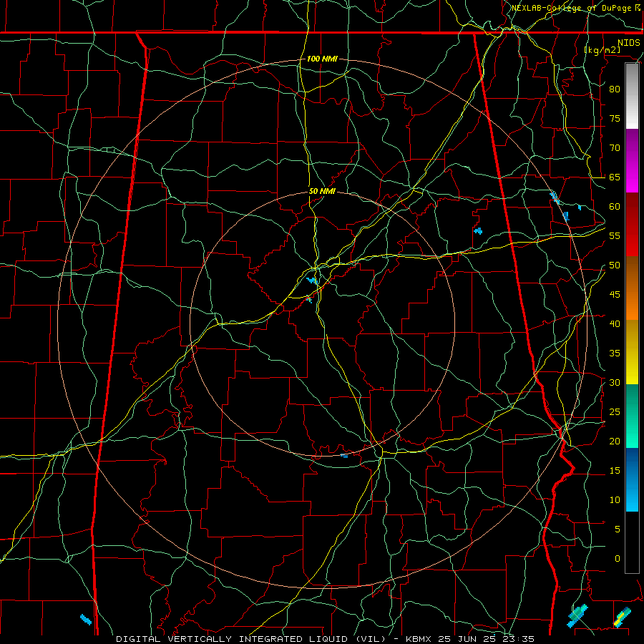The image size is (644, 644).
Task: Click the 35 value on the VIL scale
Action: tap(615, 353)
